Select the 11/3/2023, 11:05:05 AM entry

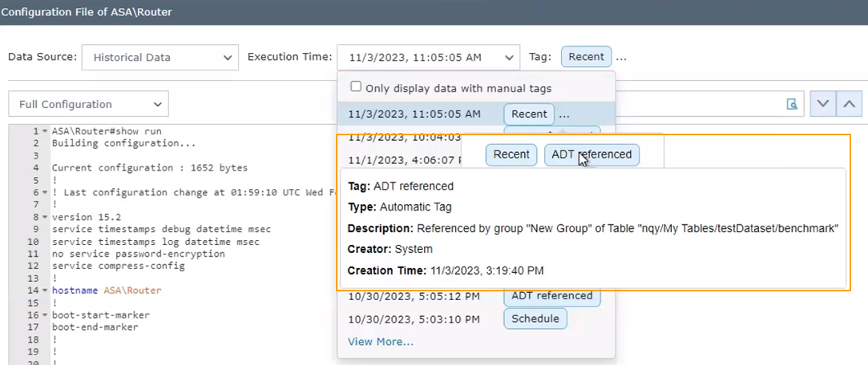(415, 114)
